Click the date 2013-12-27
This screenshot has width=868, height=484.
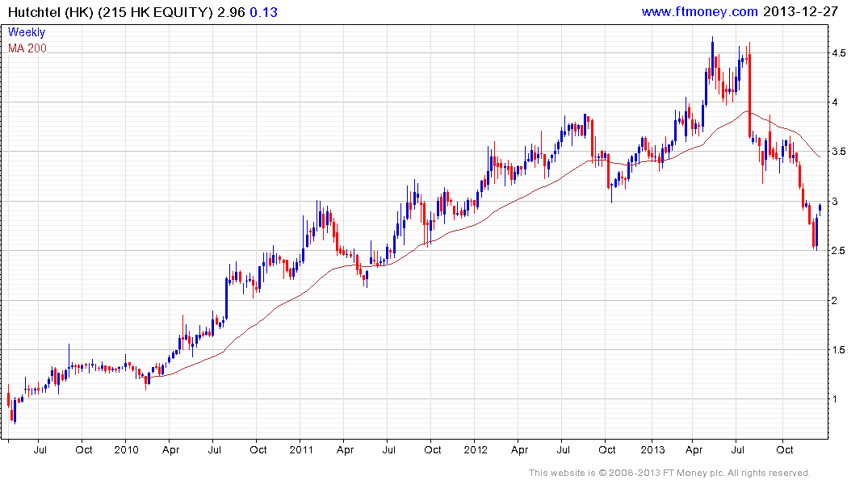coord(800,11)
